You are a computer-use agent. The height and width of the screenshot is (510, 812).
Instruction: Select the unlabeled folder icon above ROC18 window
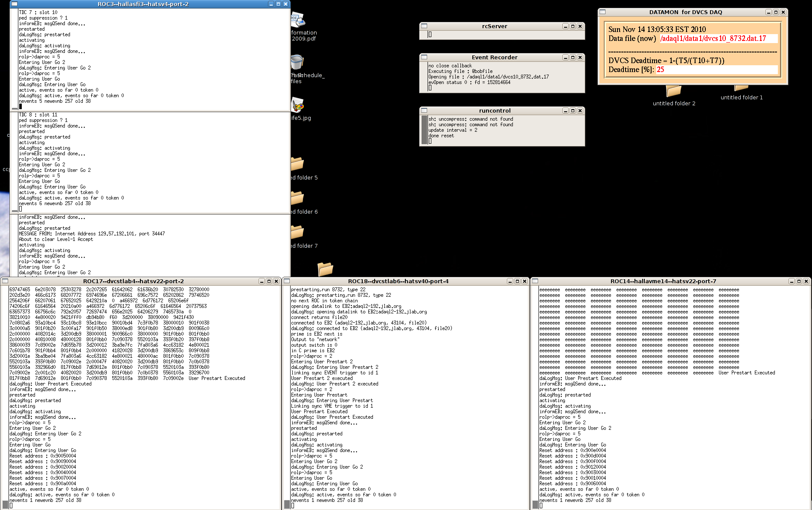point(325,269)
